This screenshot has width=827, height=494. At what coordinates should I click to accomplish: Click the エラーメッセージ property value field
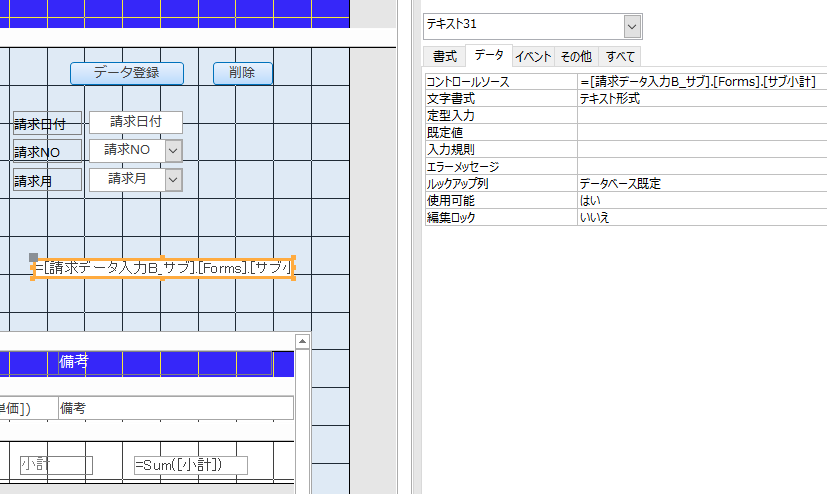click(x=702, y=167)
